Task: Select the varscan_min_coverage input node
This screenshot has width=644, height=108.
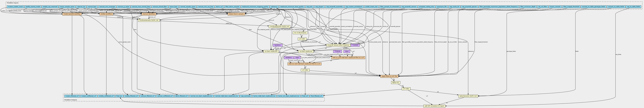Action: 107,7
